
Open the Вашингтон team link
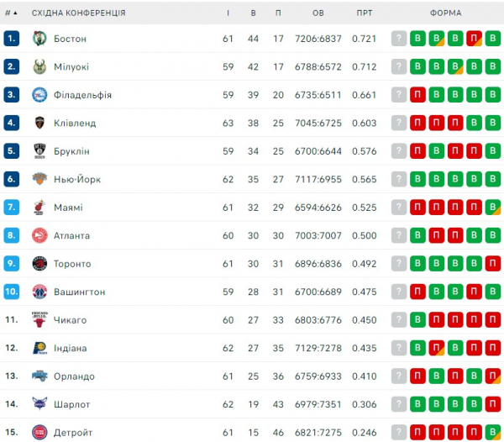click(x=79, y=292)
